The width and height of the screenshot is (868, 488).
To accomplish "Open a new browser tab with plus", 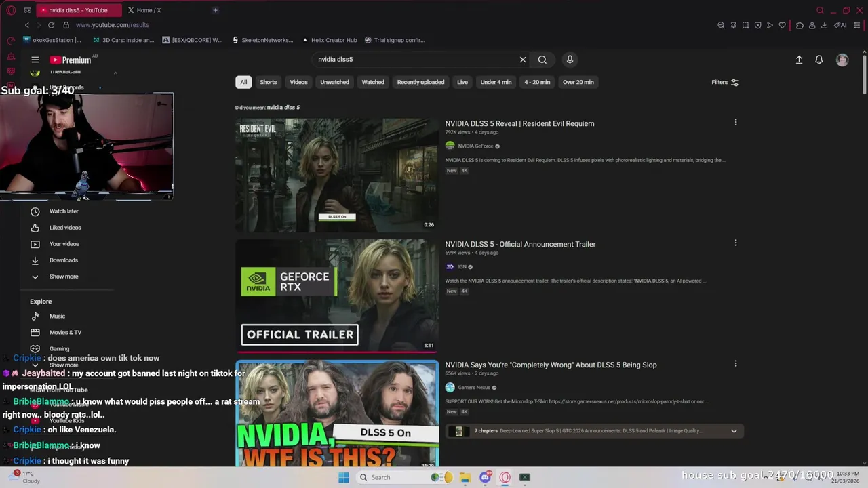I will point(215,10).
